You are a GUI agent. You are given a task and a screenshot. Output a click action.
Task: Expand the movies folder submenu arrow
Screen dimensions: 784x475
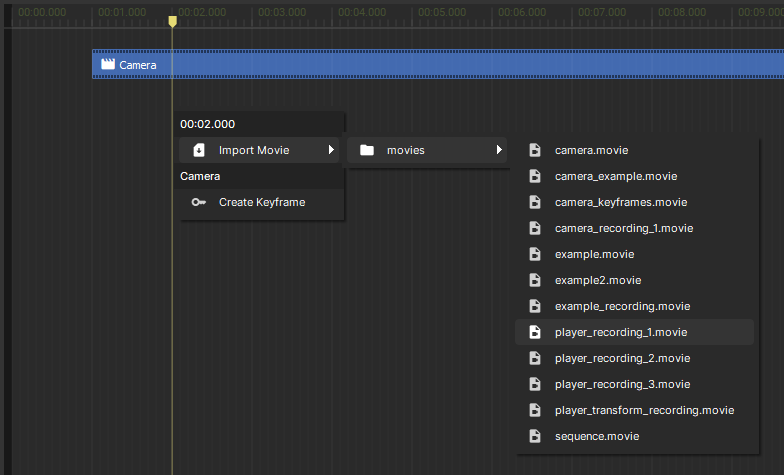click(499, 150)
